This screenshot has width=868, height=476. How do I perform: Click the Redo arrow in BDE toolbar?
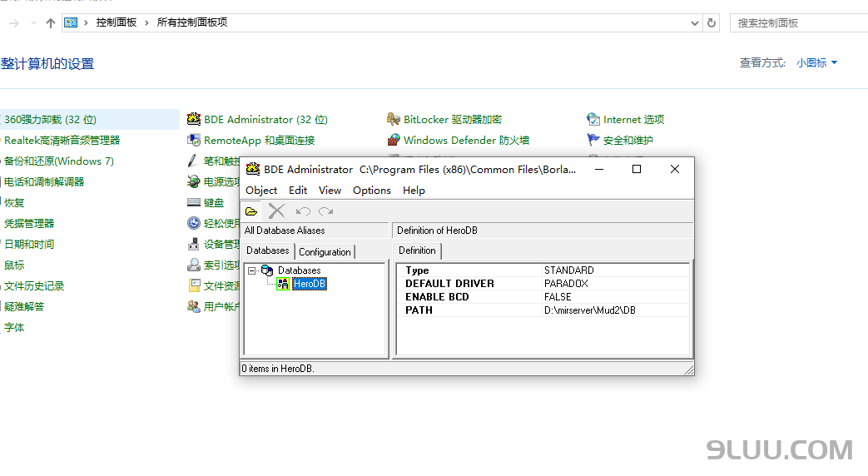click(326, 211)
